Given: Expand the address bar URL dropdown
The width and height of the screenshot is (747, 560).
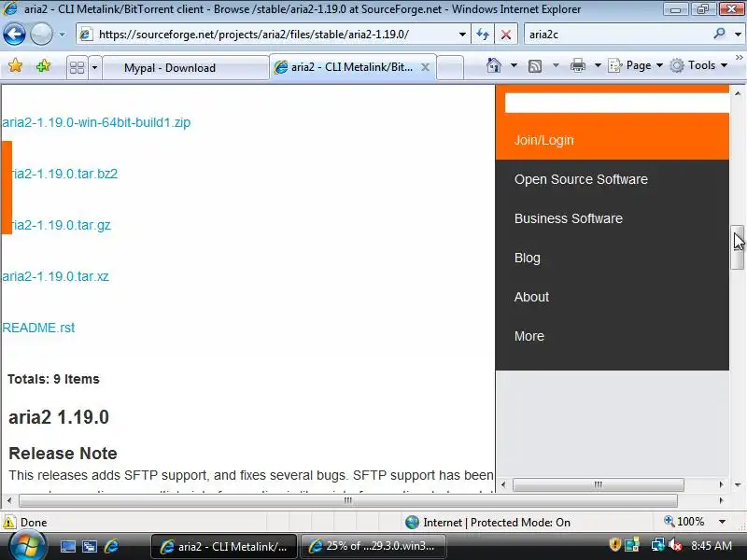Looking at the screenshot, I should [x=462, y=35].
